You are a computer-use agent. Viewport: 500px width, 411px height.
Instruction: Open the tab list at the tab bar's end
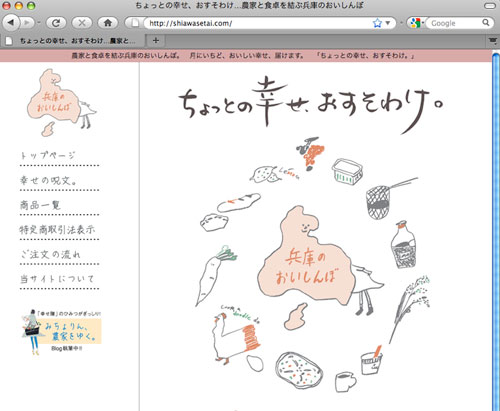492,41
